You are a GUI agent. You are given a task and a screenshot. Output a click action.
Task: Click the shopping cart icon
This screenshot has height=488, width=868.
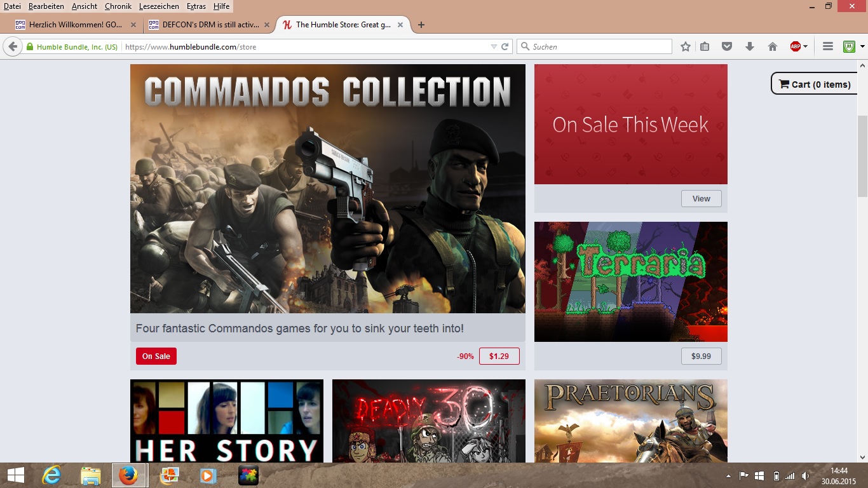784,84
